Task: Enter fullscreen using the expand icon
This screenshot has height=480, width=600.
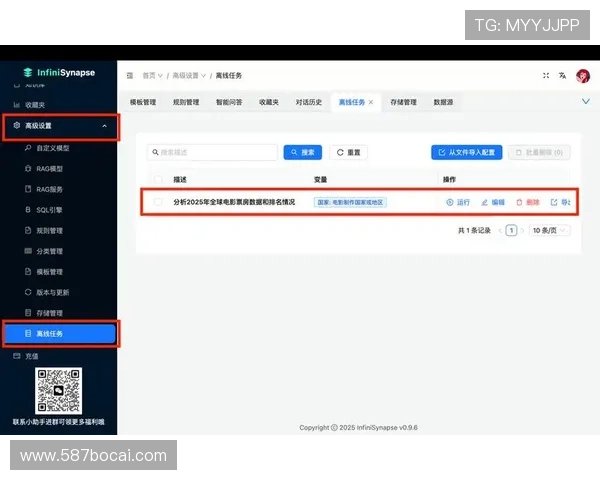Action: (546, 75)
